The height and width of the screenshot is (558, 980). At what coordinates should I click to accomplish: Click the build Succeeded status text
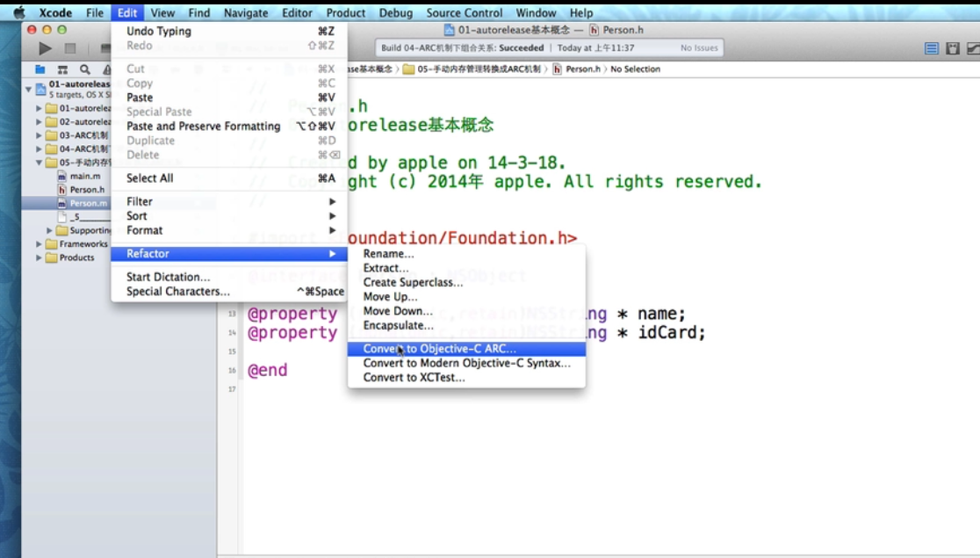[522, 48]
